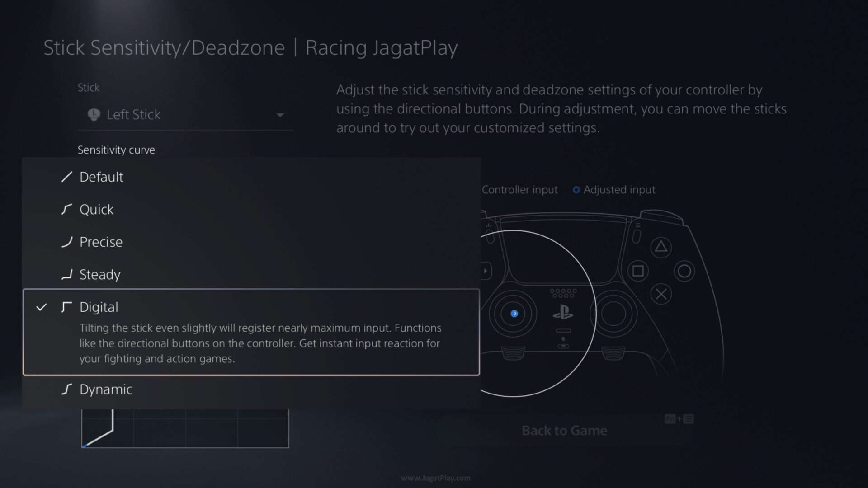Click the blue dot on the left stick

coord(514,314)
